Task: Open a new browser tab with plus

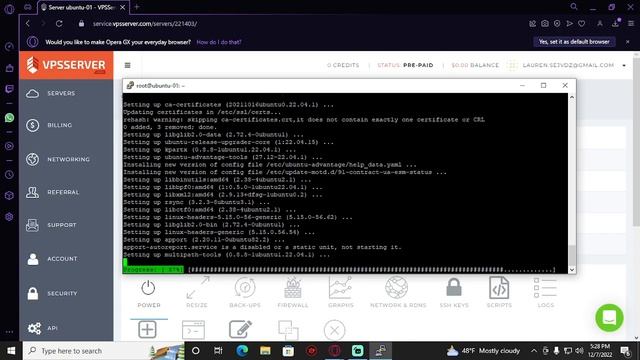Action: (137, 7)
